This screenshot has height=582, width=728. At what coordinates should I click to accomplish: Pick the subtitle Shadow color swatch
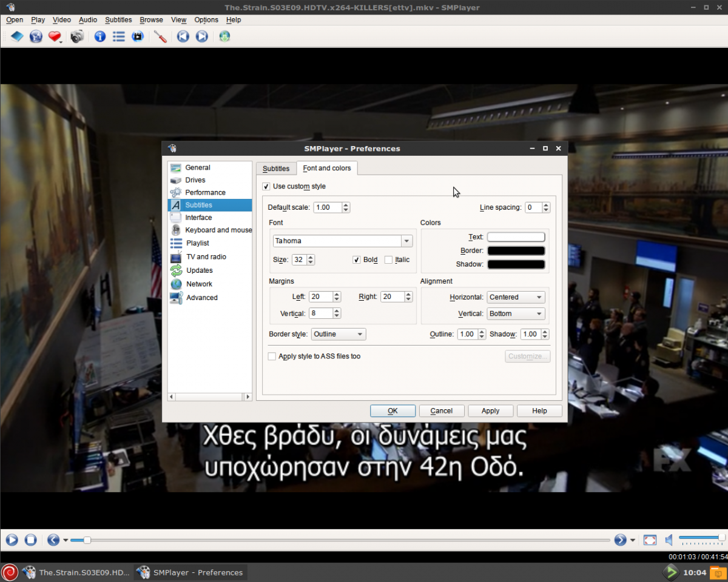coord(516,265)
